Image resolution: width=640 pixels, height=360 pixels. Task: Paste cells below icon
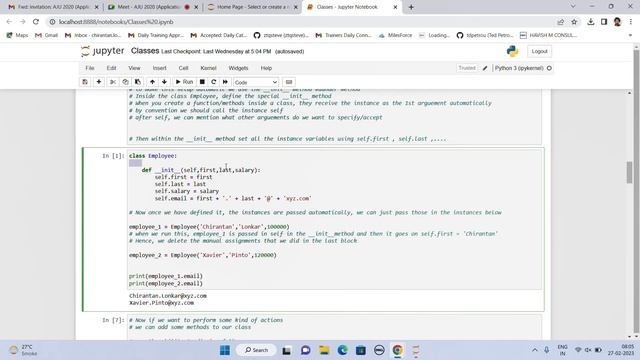click(x=138, y=82)
